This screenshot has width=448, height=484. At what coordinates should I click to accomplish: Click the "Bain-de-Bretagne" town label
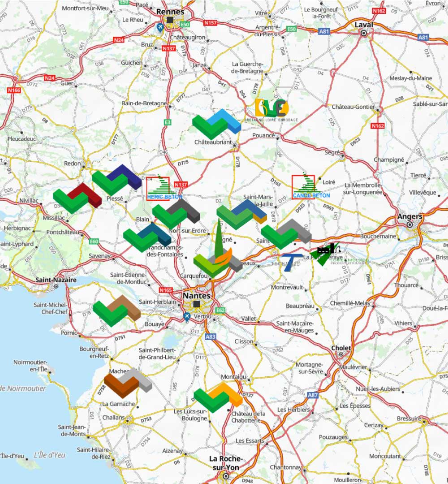(x=144, y=103)
